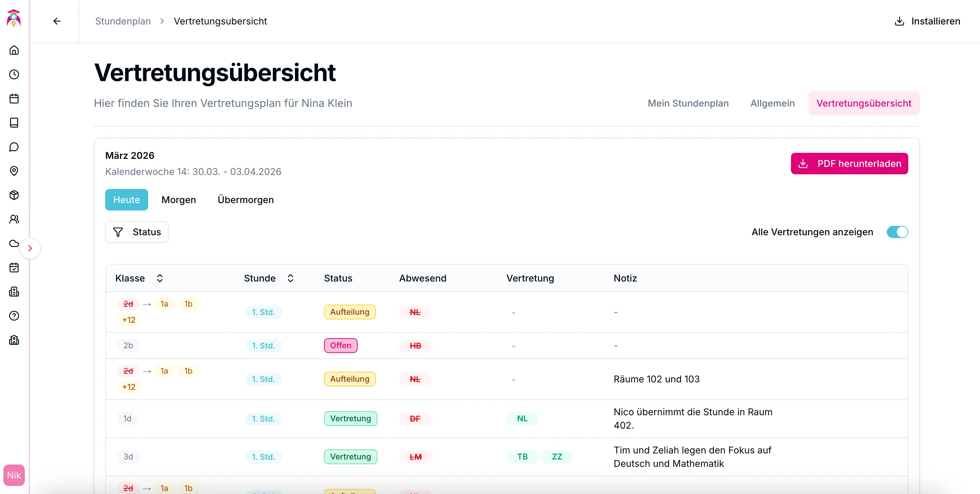Click the map pin location icon
This screenshot has height=494, width=980.
(14, 171)
